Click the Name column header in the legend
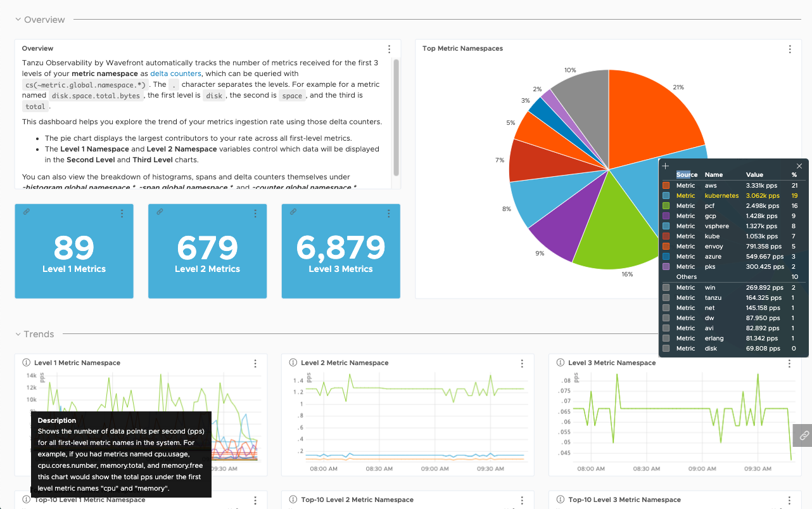 point(714,175)
